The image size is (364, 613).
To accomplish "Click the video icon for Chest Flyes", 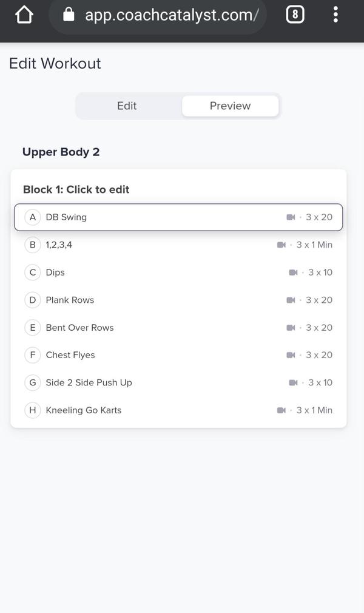I will click(291, 355).
